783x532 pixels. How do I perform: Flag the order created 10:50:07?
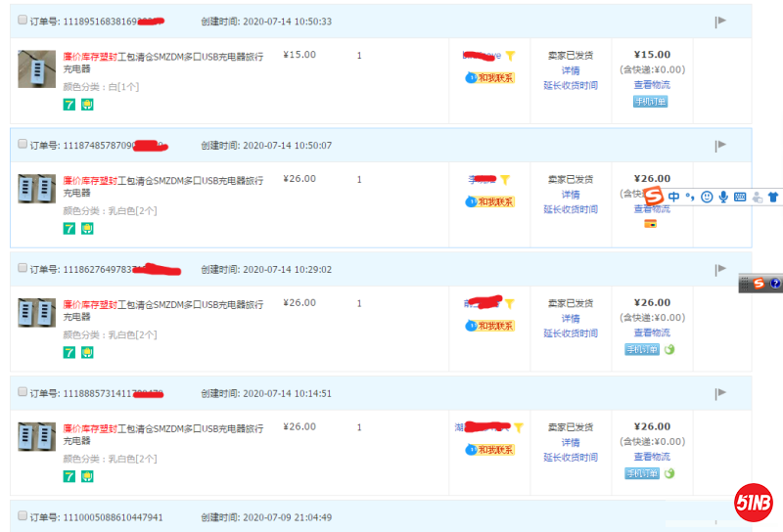click(x=720, y=146)
